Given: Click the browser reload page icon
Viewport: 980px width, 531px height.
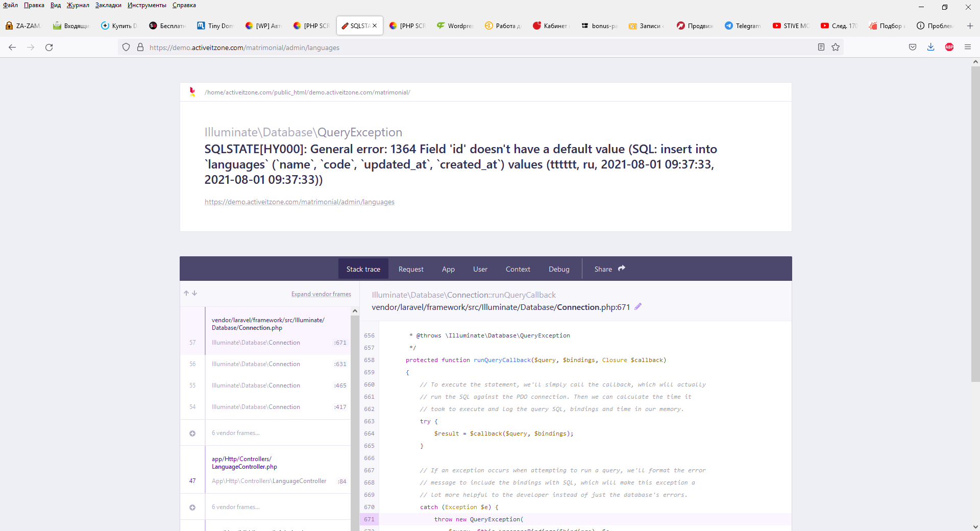Looking at the screenshot, I should tap(49, 47).
